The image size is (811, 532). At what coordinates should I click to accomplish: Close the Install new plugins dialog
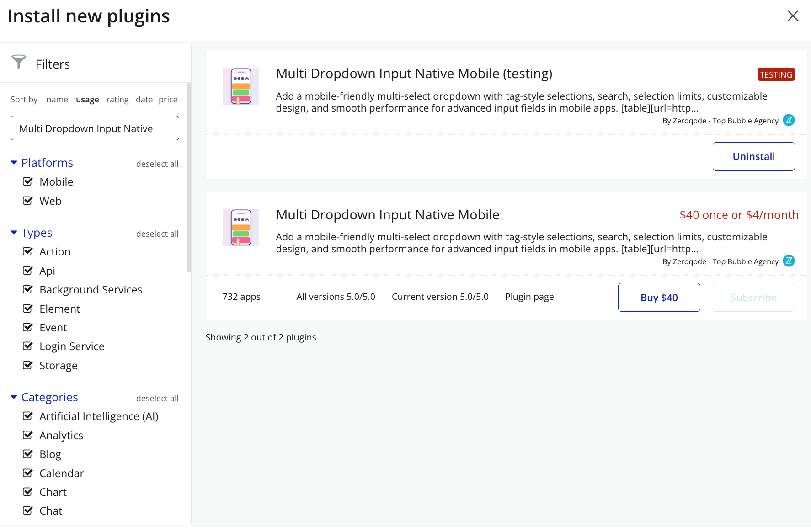tap(793, 16)
